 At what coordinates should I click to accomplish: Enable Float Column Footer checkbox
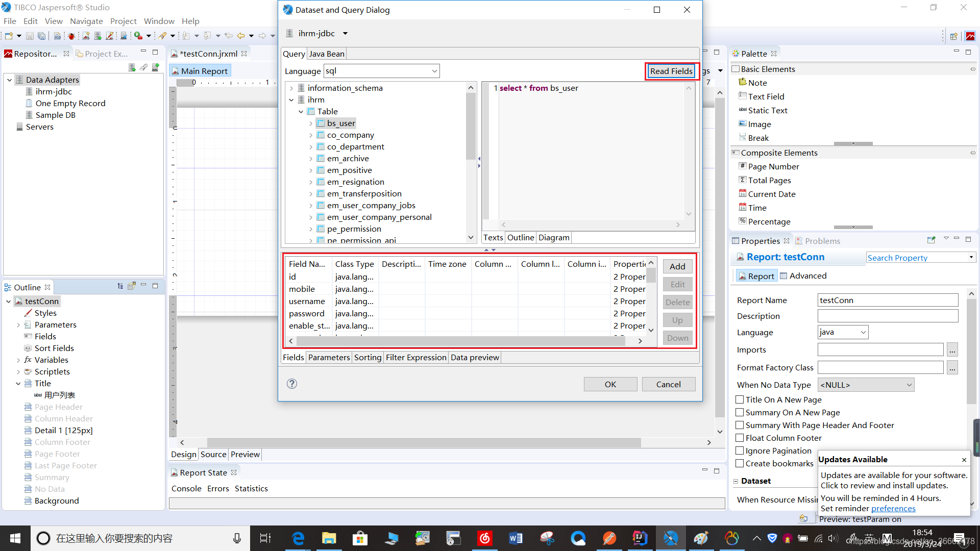pos(740,438)
